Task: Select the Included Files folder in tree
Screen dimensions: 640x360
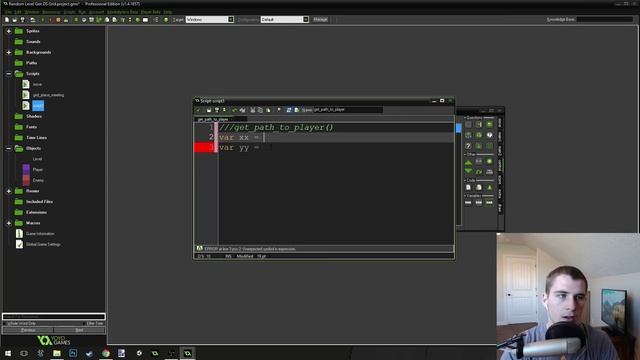Action: [x=39, y=202]
